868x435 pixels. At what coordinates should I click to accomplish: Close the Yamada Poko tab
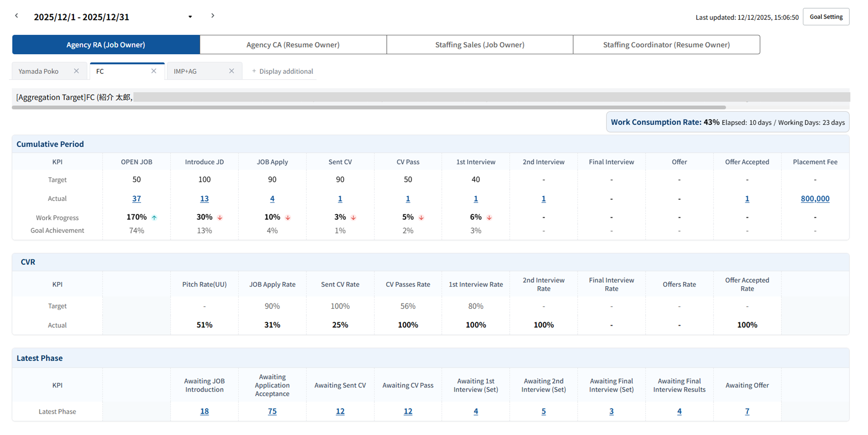tap(76, 71)
